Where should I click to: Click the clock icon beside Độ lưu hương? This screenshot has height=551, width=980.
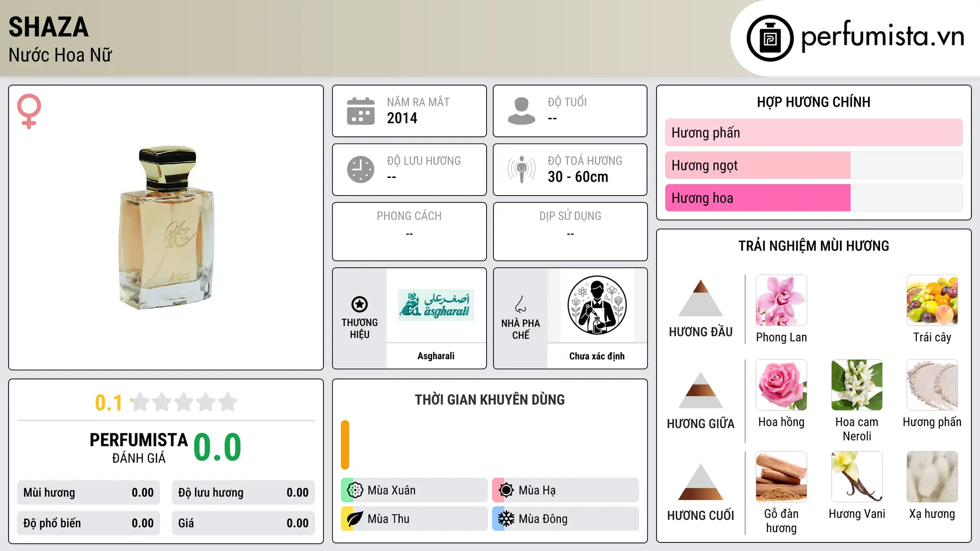click(361, 169)
